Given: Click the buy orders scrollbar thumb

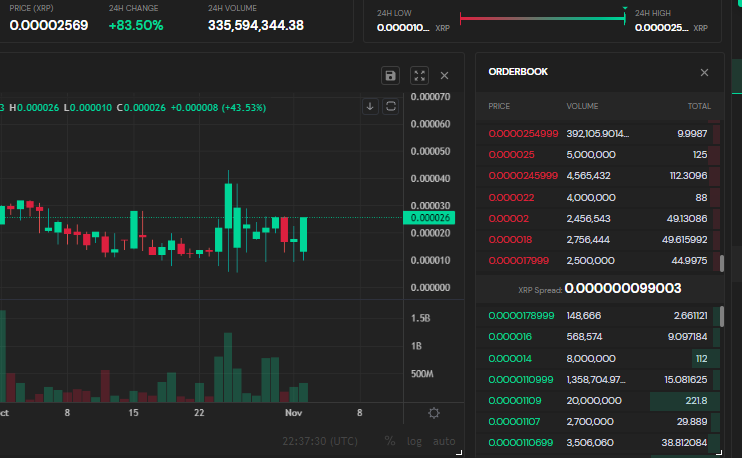Looking at the screenshot, I should pos(722,317).
